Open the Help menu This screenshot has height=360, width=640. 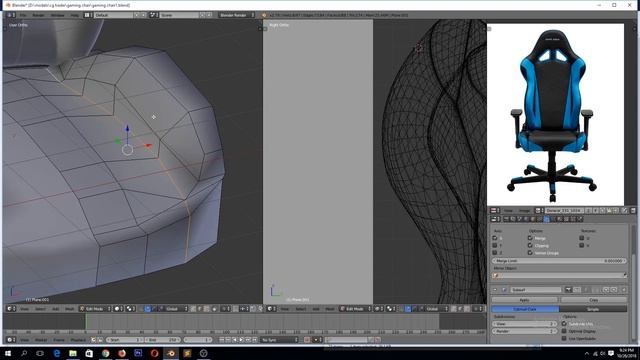(x=75, y=15)
